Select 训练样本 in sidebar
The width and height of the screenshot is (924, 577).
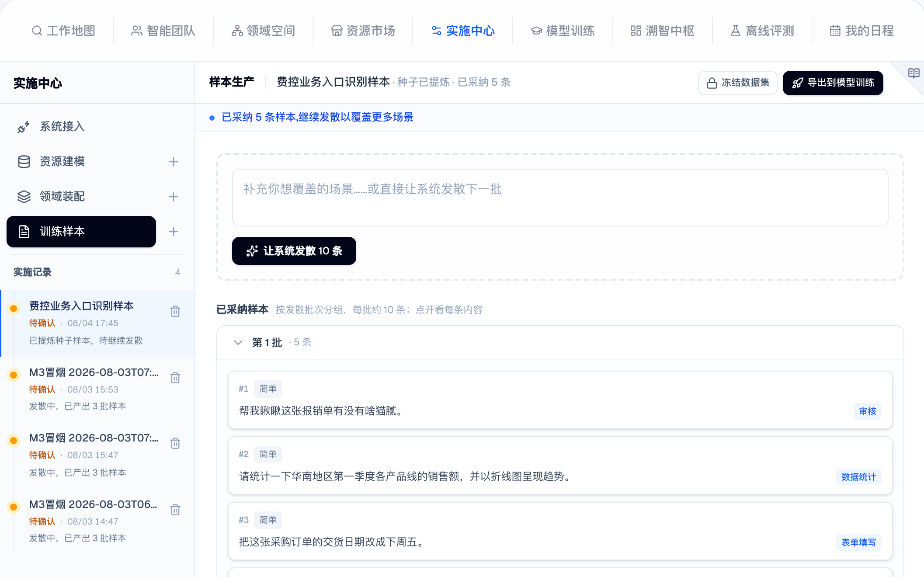(81, 232)
